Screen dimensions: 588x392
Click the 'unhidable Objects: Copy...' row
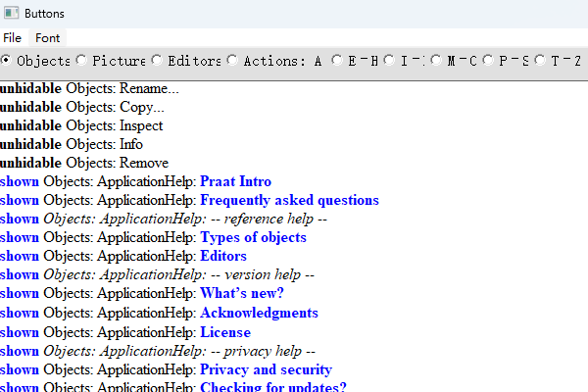coord(82,107)
